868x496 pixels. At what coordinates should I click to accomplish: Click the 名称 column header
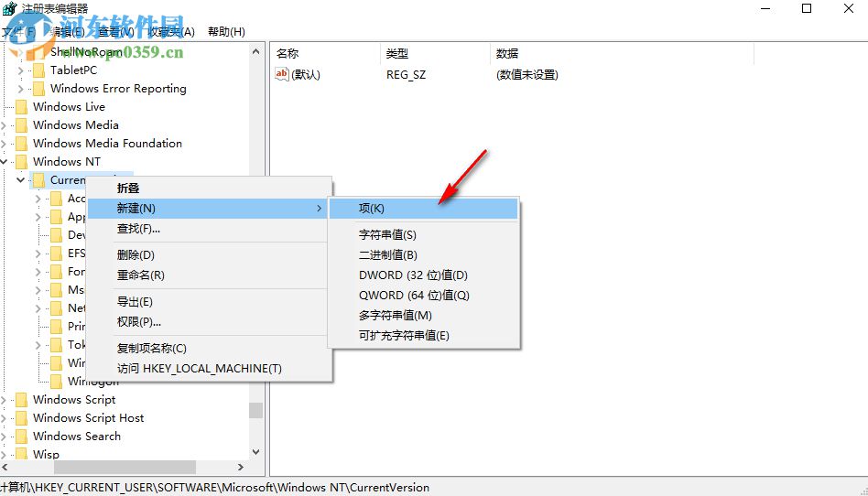click(325, 54)
